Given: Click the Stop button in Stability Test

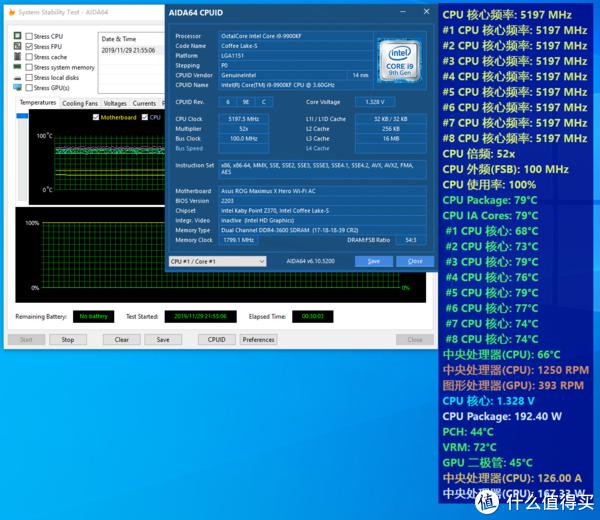Looking at the screenshot, I should (68, 340).
